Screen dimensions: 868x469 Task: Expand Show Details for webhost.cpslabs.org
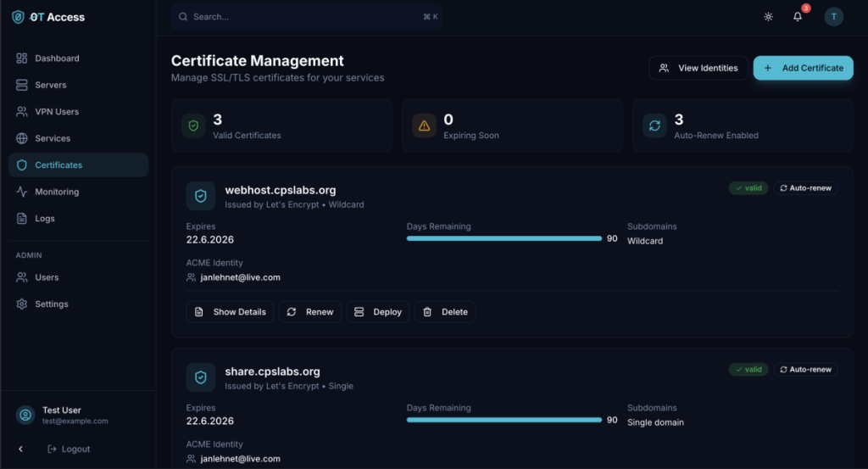(x=231, y=312)
